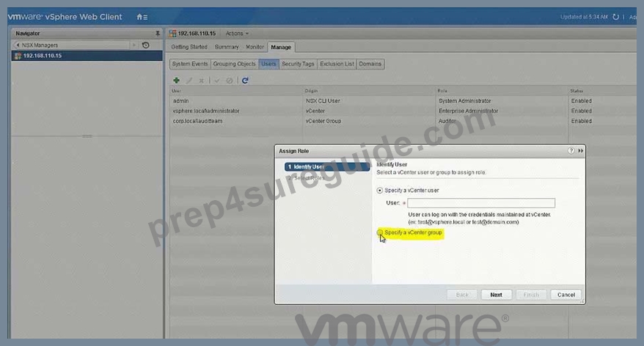The image size is (644, 346).
Task: Open help in Assign Role dialog
Action: click(571, 150)
